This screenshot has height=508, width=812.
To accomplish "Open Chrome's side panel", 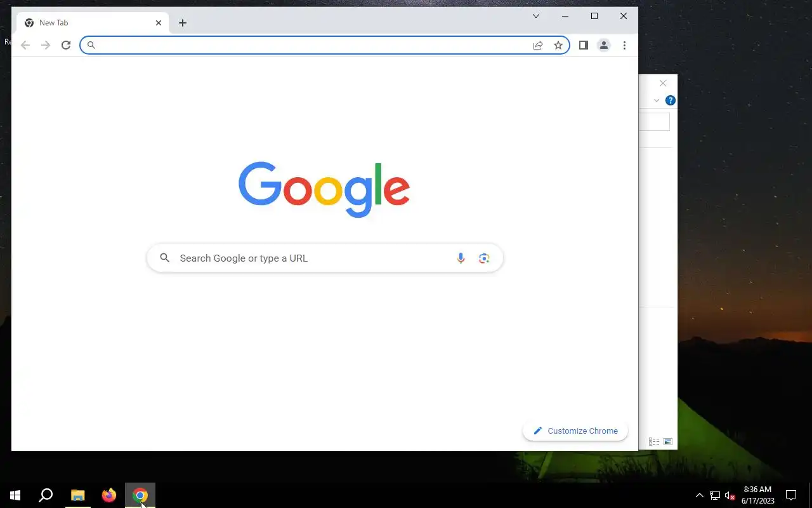I will 584,45.
